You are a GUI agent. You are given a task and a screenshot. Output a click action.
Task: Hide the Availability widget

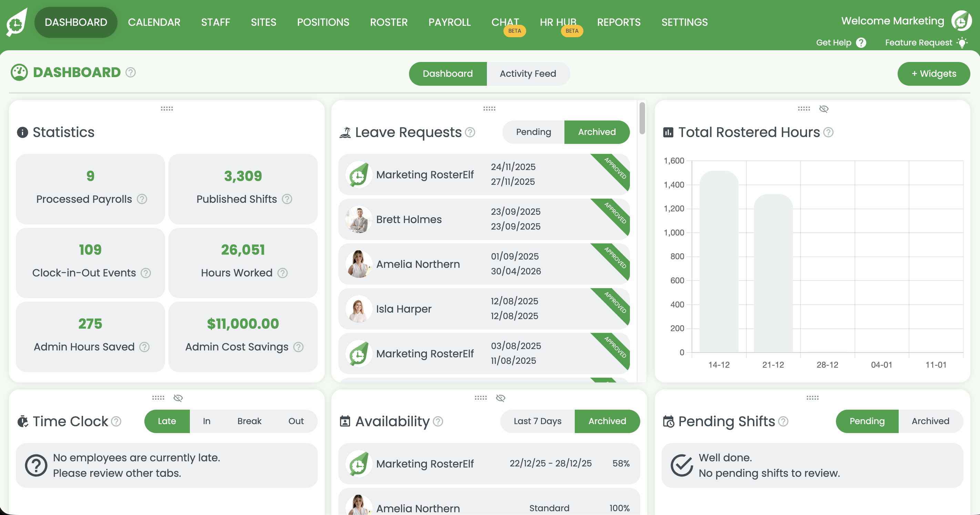(x=501, y=398)
